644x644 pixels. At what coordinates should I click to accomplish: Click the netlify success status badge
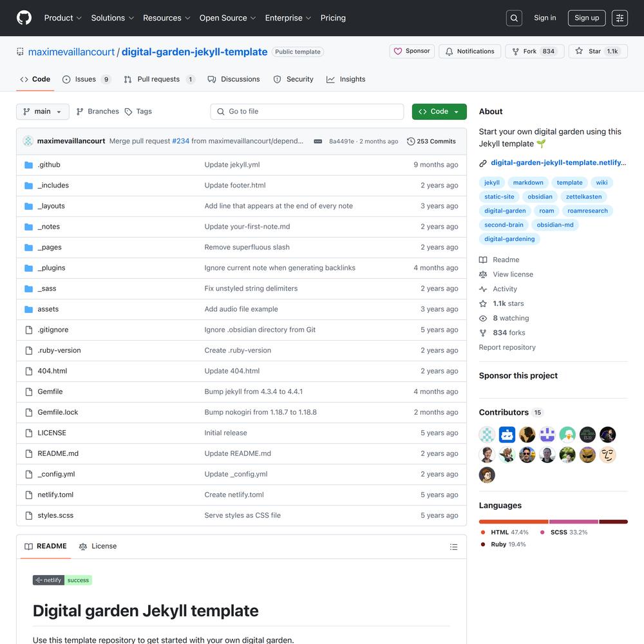[62, 580]
